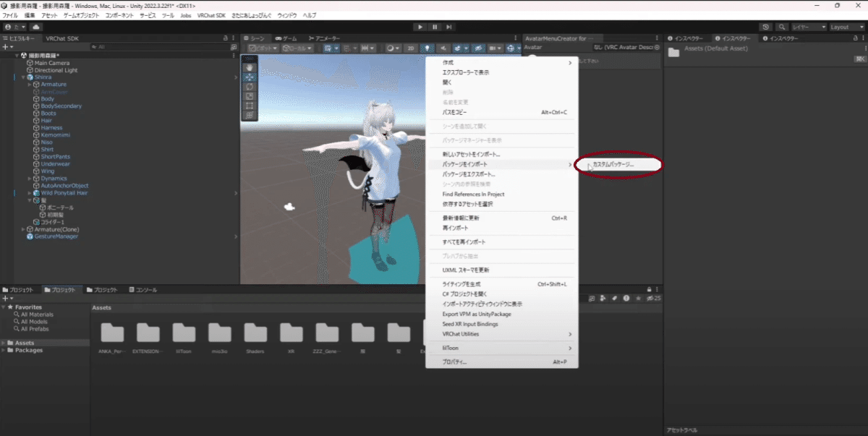Open the account dropdown in top toolbar
Image resolution: width=868 pixels, height=436 pixels.
(x=14, y=27)
